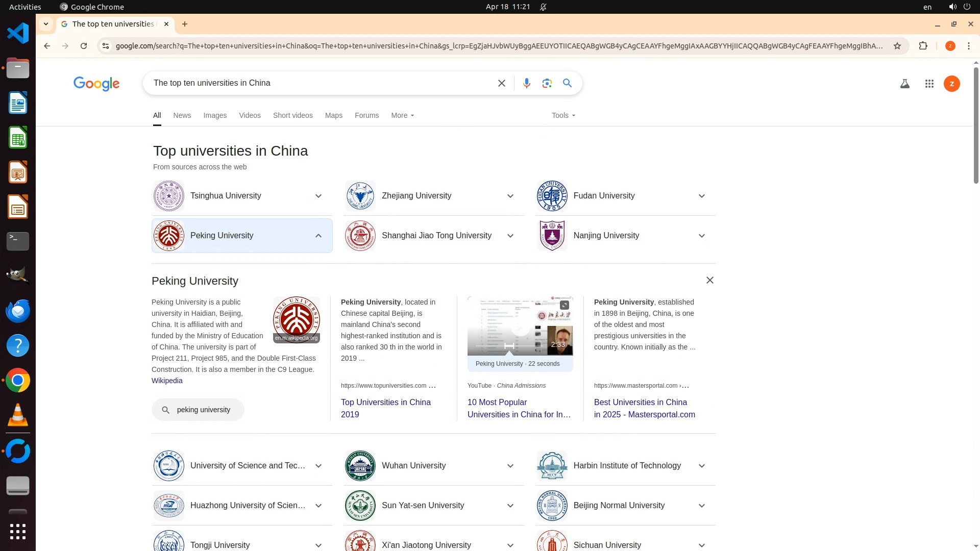
Task: Launch VLC from the dock
Action: pos(17,415)
